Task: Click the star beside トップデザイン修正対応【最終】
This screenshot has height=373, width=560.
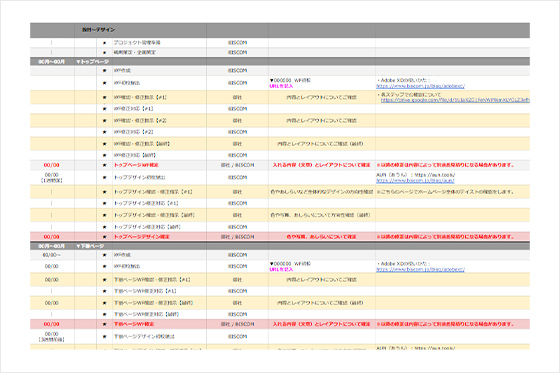Action: pos(104,227)
